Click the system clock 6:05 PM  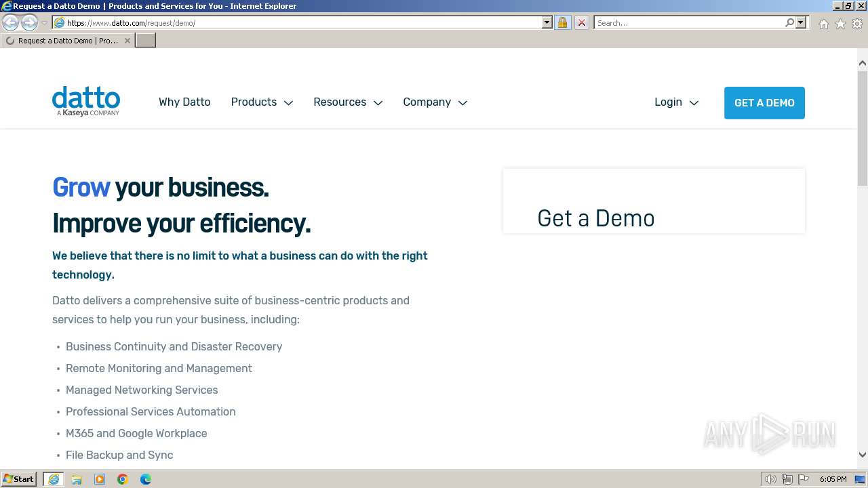pyautogui.click(x=833, y=479)
